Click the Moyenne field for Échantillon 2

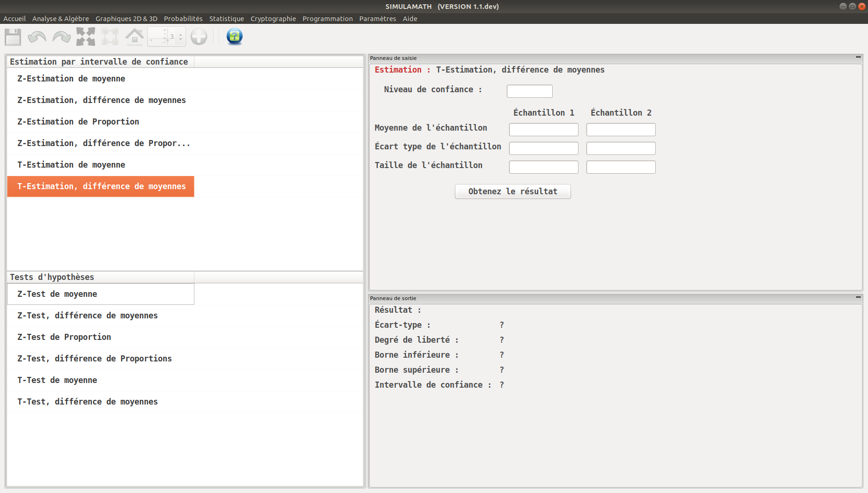(621, 129)
